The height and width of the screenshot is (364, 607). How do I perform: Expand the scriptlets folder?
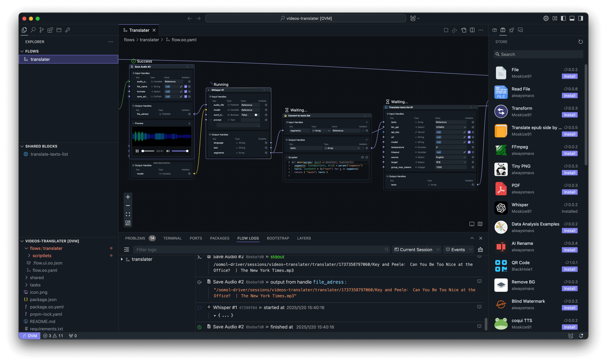click(42, 256)
